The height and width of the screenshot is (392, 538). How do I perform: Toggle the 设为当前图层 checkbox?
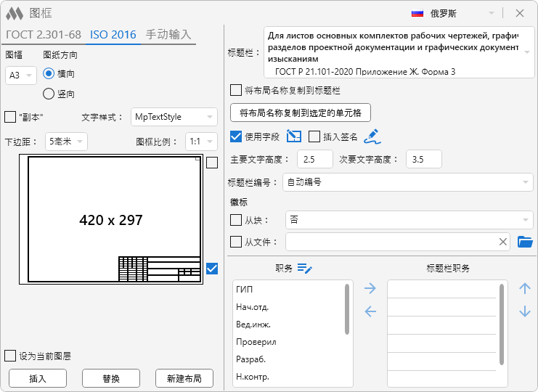(x=10, y=356)
